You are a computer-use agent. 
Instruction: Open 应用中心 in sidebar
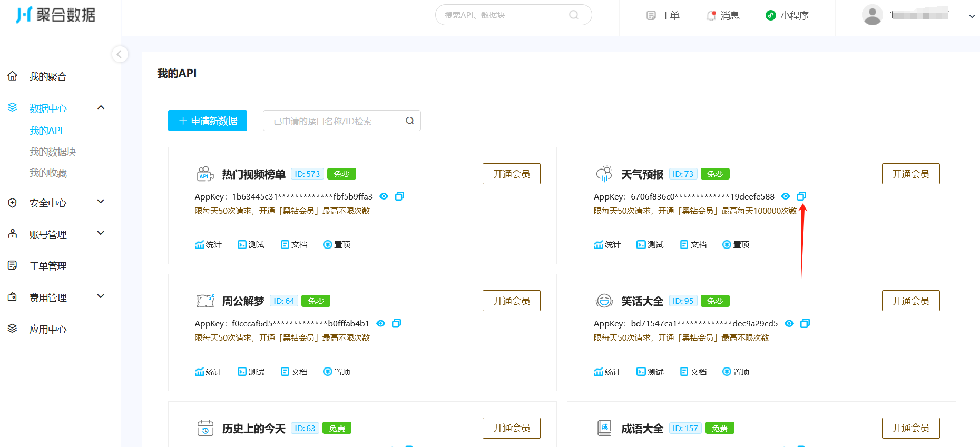coord(48,329)
